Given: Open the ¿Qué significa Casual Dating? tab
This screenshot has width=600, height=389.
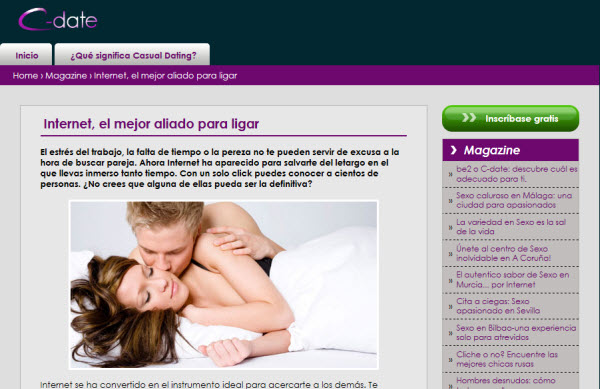Looking at the screenshot, I should (132, 55).
